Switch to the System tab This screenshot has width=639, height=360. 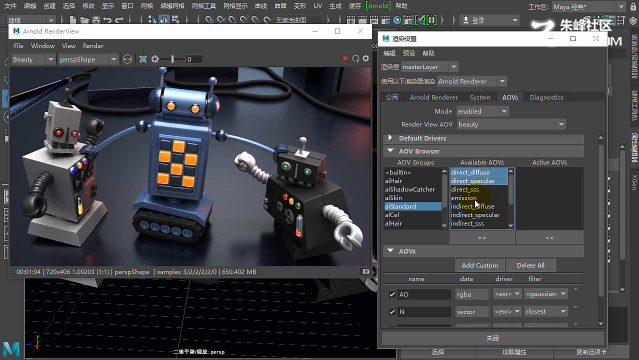tap(480, 97)
